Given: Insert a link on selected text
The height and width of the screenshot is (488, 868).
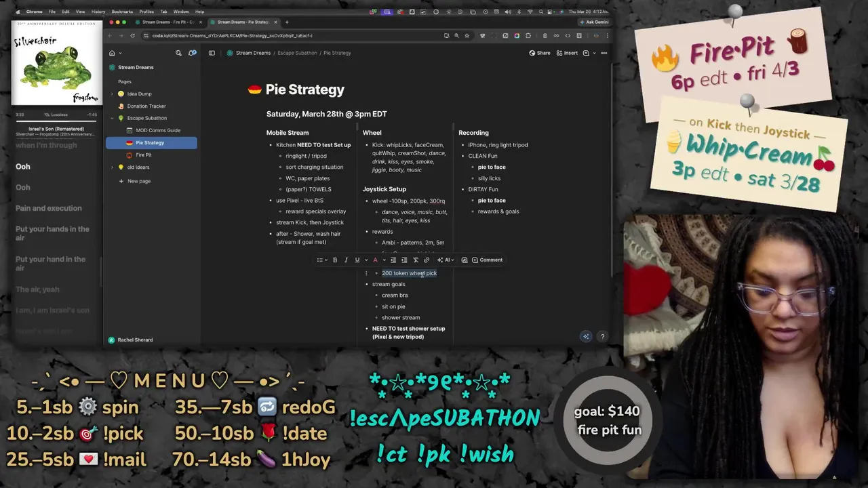Looking at the screenshot, I should [x=427, y=260].
